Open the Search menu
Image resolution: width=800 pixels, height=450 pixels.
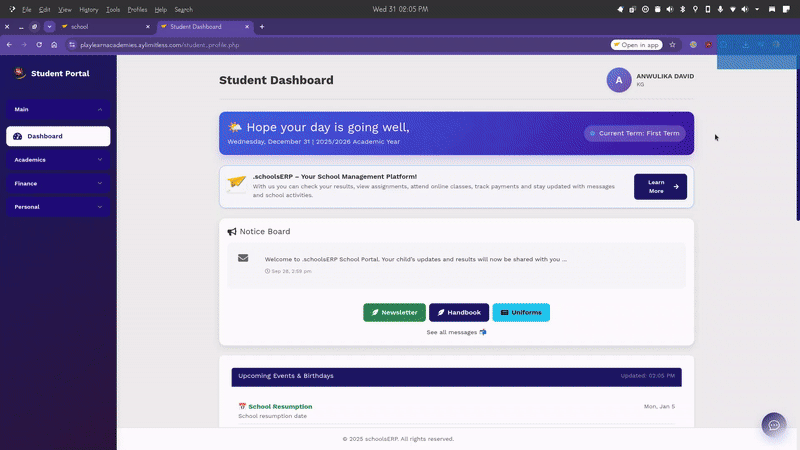(x=183, y=9)
